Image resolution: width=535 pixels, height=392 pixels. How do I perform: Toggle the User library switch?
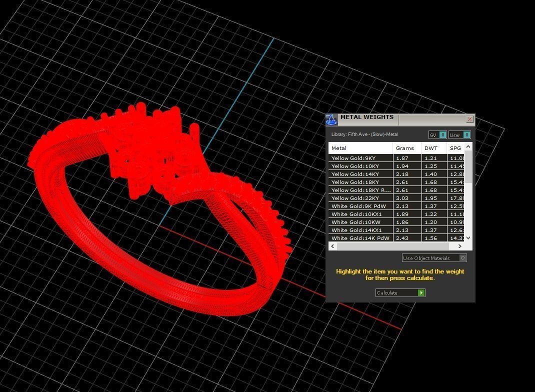459,135
